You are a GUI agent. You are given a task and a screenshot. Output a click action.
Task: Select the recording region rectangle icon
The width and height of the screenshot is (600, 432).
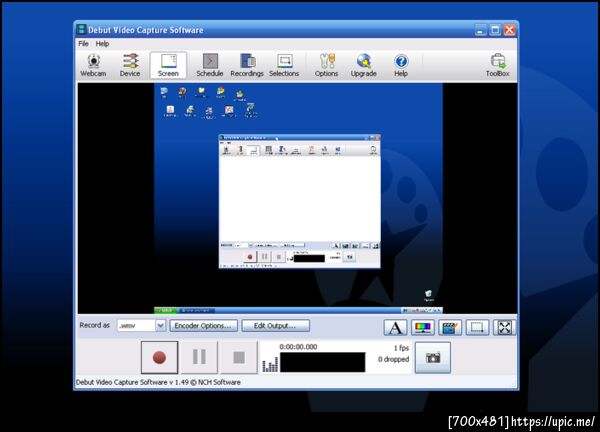pos(477,328)
